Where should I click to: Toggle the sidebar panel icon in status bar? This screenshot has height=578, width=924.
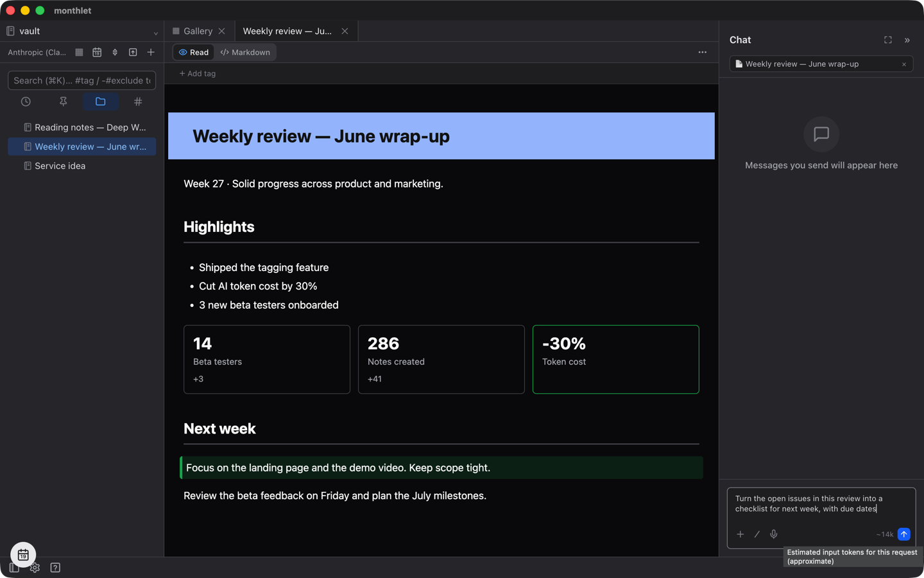[14, 568]
